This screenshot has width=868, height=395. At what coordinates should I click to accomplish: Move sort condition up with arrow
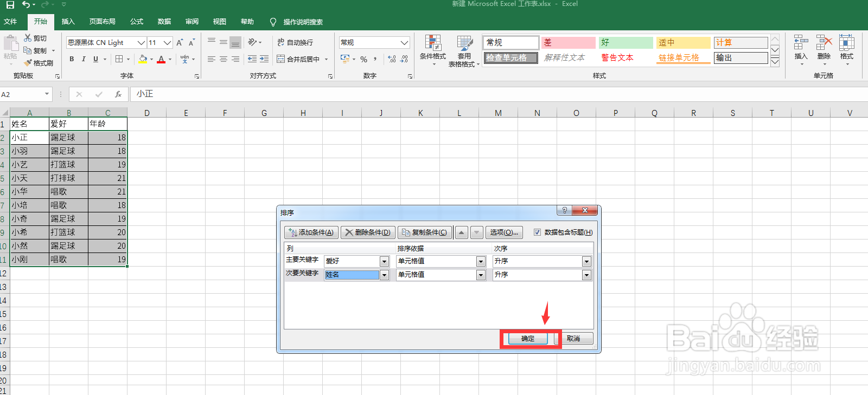point(461,232)
